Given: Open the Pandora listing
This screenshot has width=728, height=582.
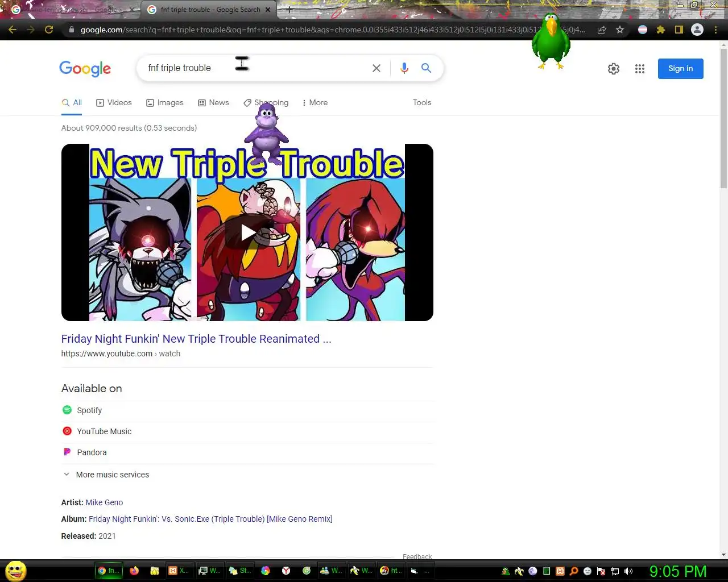Looking at the screenshot, I should (x=247, y=452).
